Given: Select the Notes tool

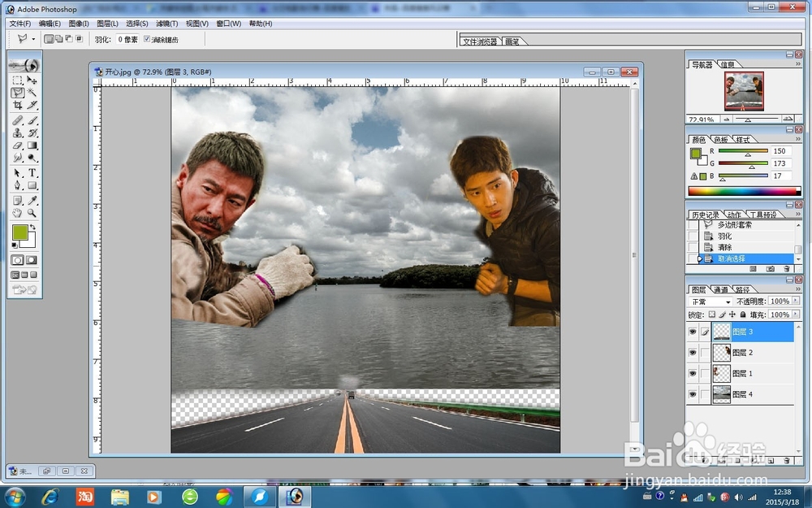Looking at the screenshot, I should pos(18,201).
